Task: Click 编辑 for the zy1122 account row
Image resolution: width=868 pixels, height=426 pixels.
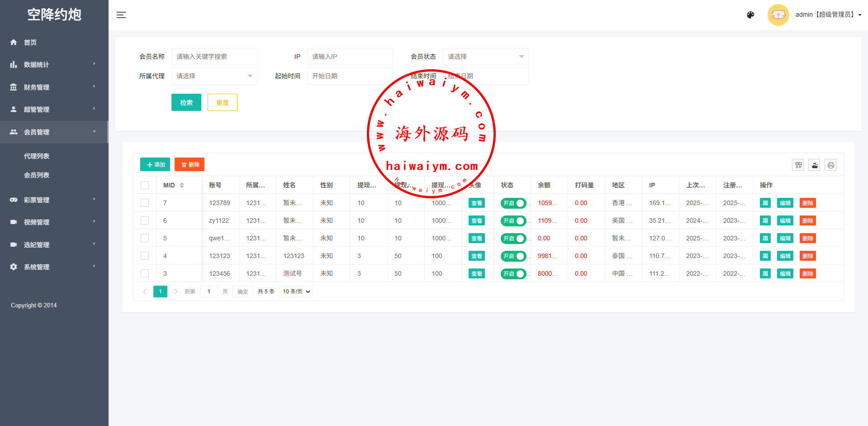Action: point(785,221)
